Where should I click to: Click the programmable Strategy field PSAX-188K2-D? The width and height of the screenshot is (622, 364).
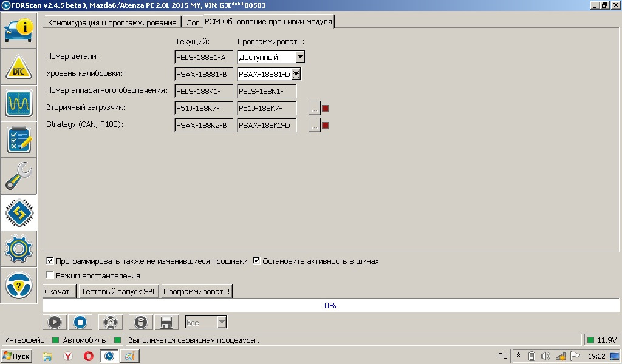pos(267,125)
